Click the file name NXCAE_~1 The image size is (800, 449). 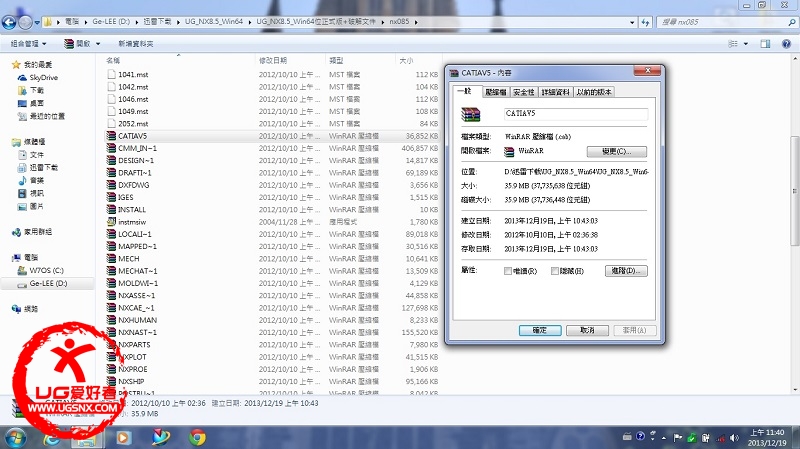(136, 308)
